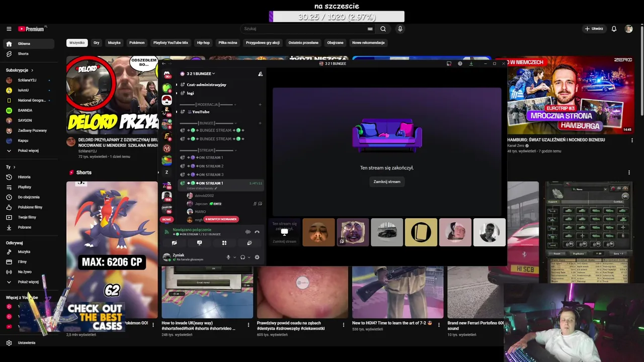This screenshot has width=644, height=362.
Task: Start voice search with microphone icon
Action: coord(400,29)
